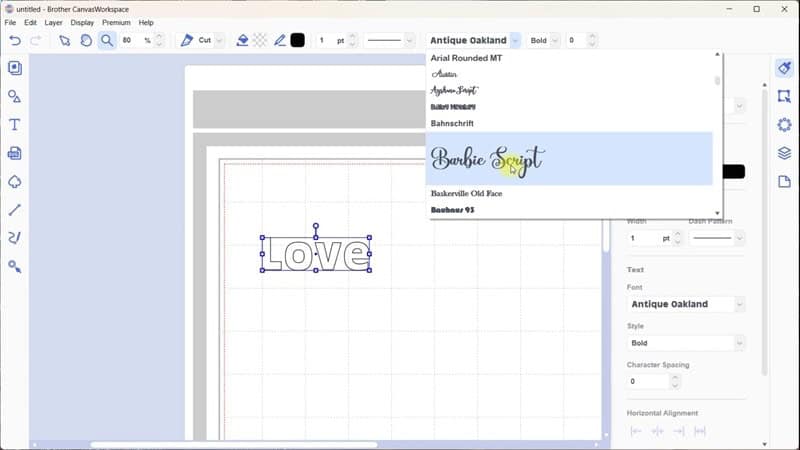The width and height of the screenshot is (800, 450).
Task: Select the freehand path tool in left sidebar
Action: 15,238
